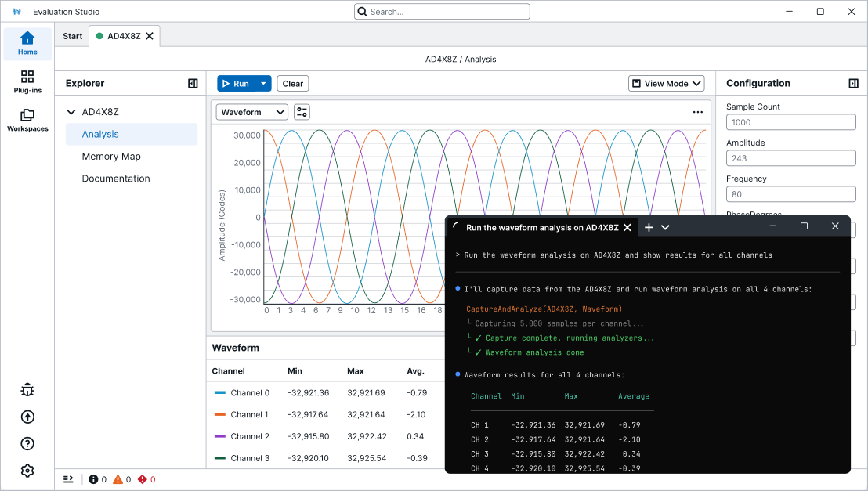Maximize the terminal window
The width and height of the screenshot is (868, 491).
click(x=804, y=226)
